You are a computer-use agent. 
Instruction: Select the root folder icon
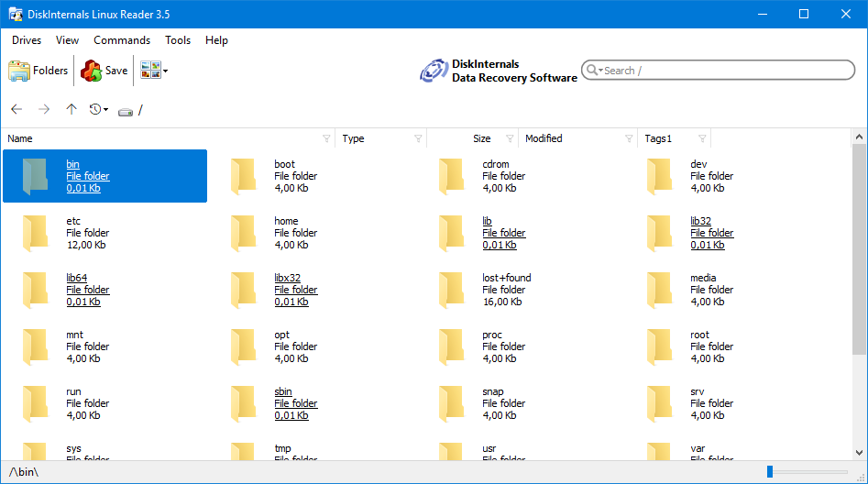click(x=659, y=347)
